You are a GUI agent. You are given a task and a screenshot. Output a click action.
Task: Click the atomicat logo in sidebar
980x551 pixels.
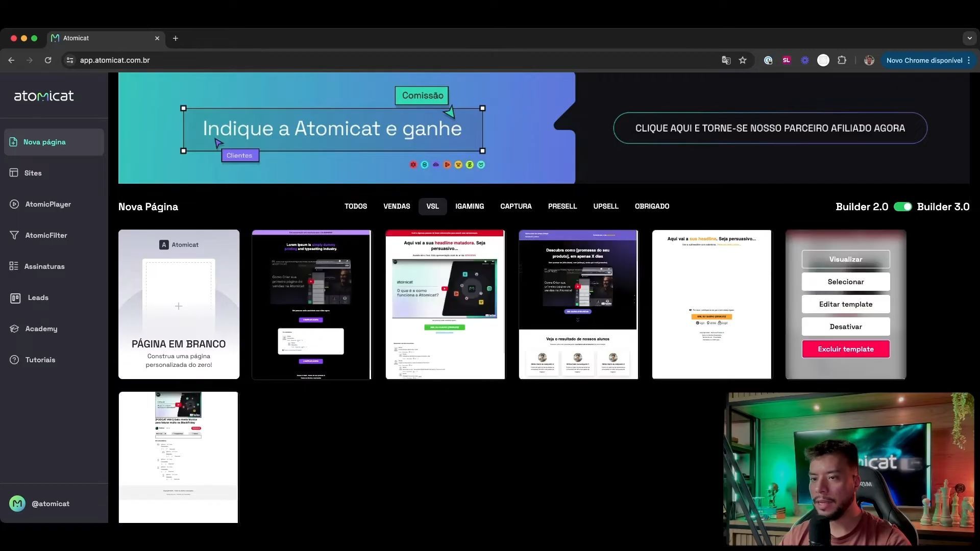point(44,95)
